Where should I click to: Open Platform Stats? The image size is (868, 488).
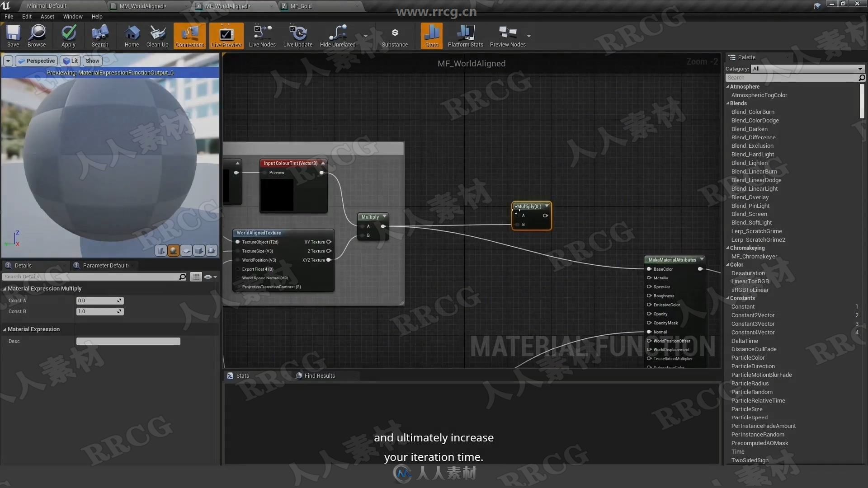click(466, 36)
